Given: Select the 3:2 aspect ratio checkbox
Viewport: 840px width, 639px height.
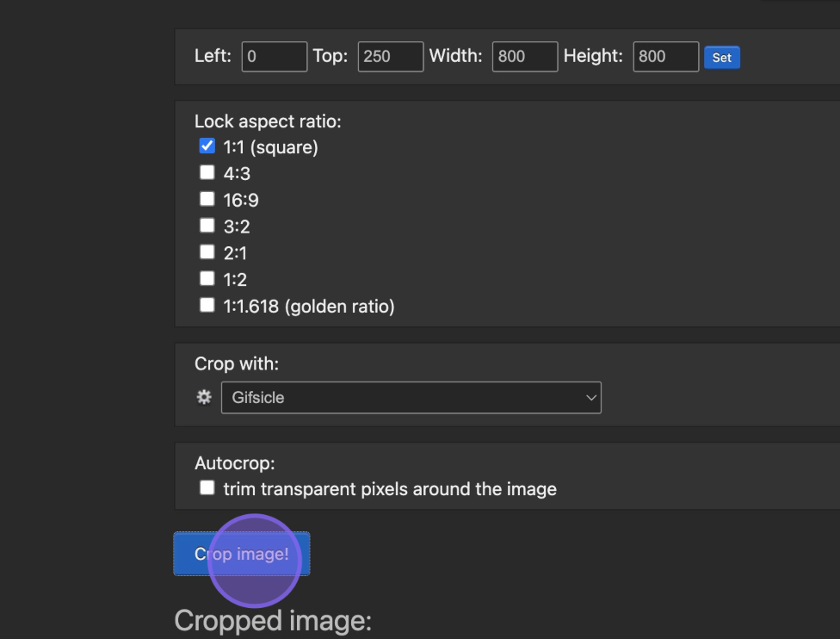Looking at the screenshot, I should 207,226.
